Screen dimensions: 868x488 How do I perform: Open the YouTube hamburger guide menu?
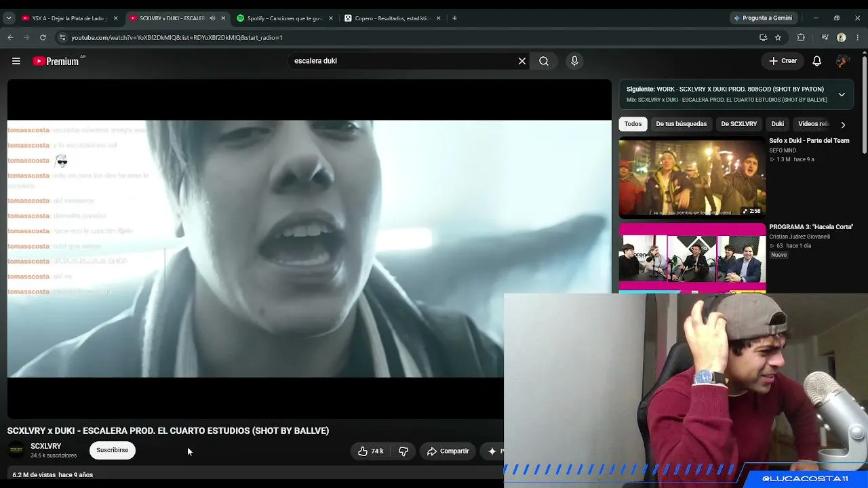pos(16,61)
